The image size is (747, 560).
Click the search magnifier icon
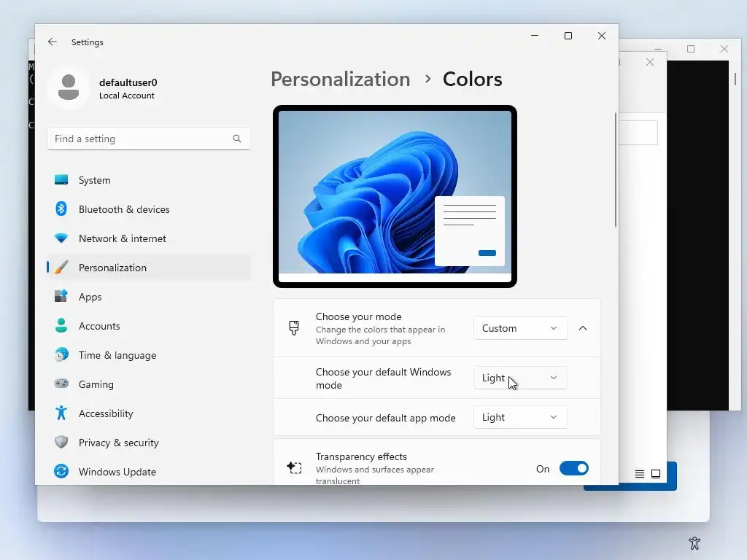pos(237,139)
